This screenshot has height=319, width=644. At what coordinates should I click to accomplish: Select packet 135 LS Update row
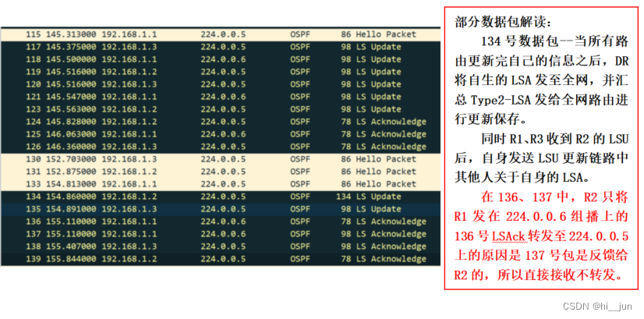point(221,209)
